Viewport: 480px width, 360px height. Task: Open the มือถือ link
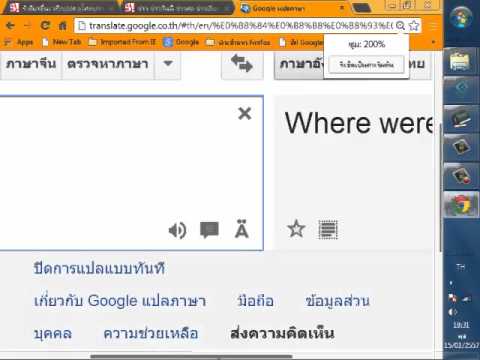pyautogui.click(x=256, y=301)
